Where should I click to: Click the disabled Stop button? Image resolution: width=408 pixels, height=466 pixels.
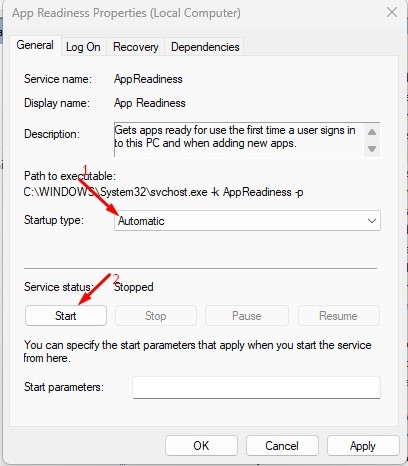tap(156, 316)
